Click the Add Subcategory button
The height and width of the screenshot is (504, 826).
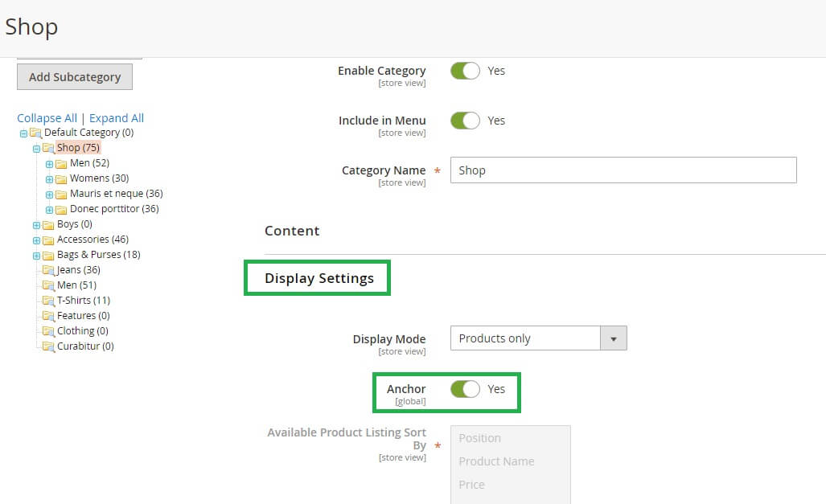click(75, 77)
